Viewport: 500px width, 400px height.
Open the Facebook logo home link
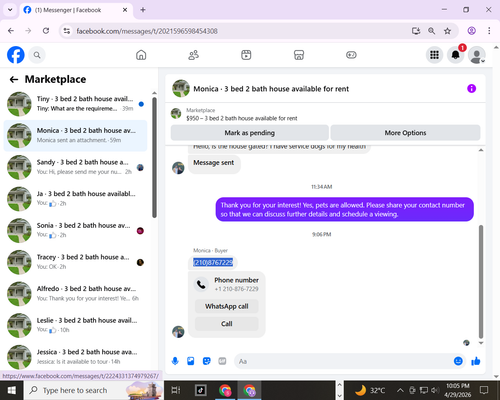click(16, 55)
